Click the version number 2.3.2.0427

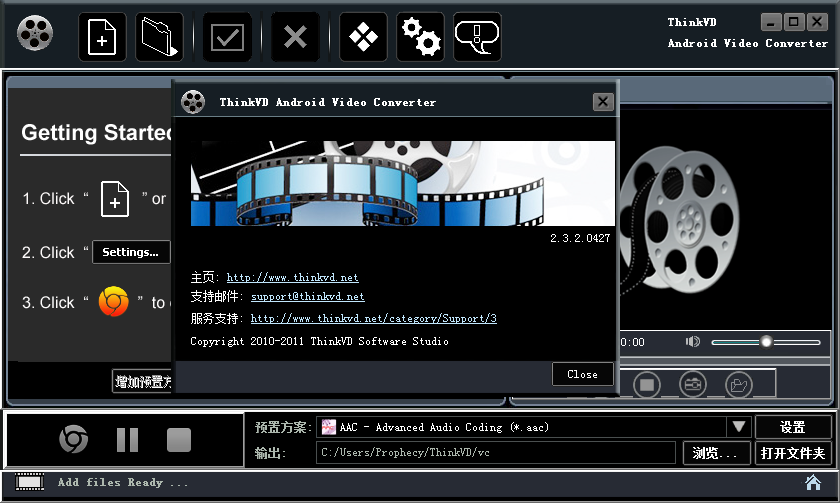[580, 238]
